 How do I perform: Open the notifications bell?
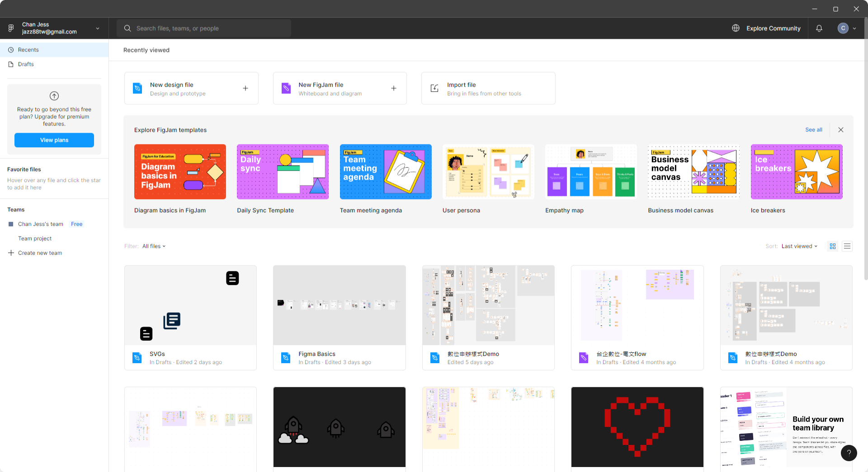tap(819, 28)
